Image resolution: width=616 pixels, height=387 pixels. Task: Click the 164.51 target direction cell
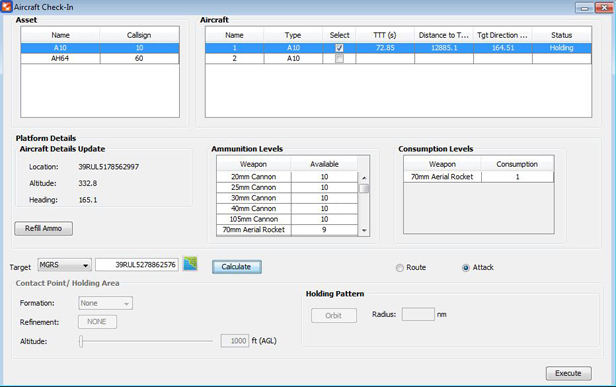point(503,48)
